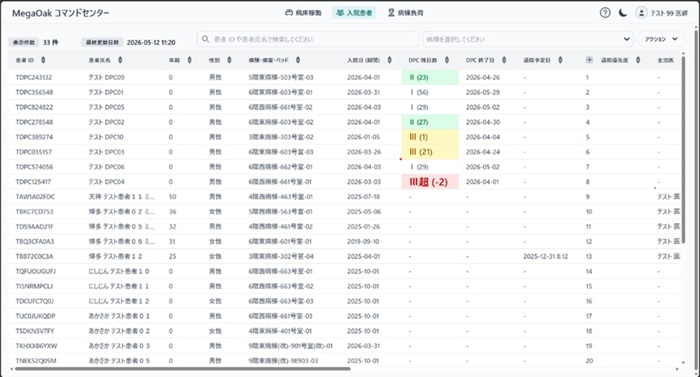This screenshot has height=377, width=700.
Task: Click patient ID TAW1A02FDC
Action: point(35,197)
